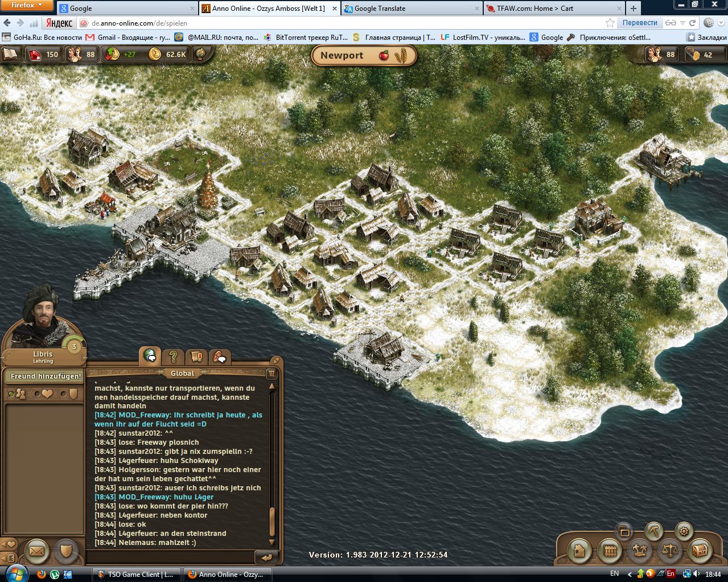
Task: Switch to the Google Translate browser tab
Action: [412, 8]
